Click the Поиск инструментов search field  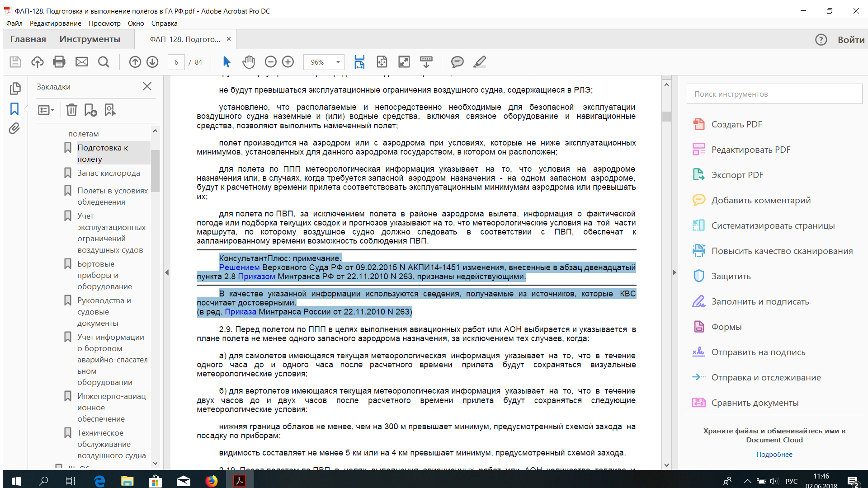tap(774, 94)
